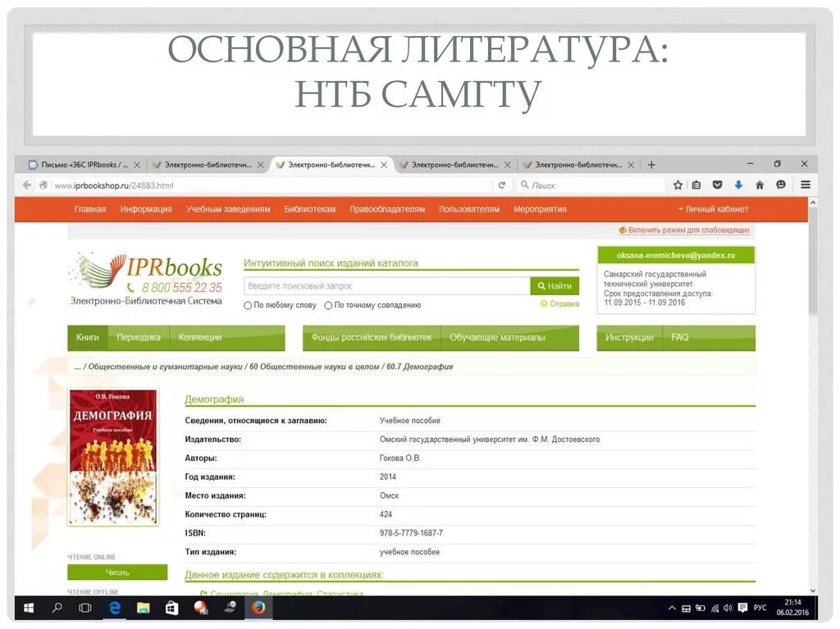840x629 pixels.
Task: Click the chat smiley icon in toolbar
Action: point(781,185)
